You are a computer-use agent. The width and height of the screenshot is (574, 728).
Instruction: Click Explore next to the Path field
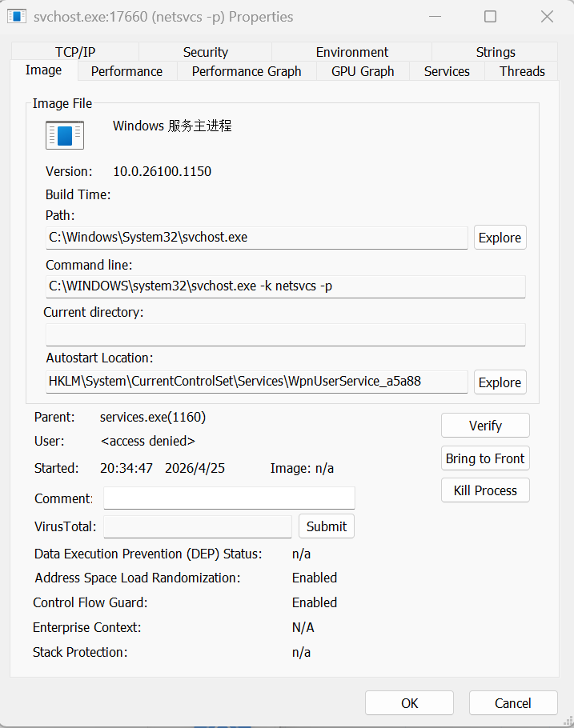(x=500, y=238)
